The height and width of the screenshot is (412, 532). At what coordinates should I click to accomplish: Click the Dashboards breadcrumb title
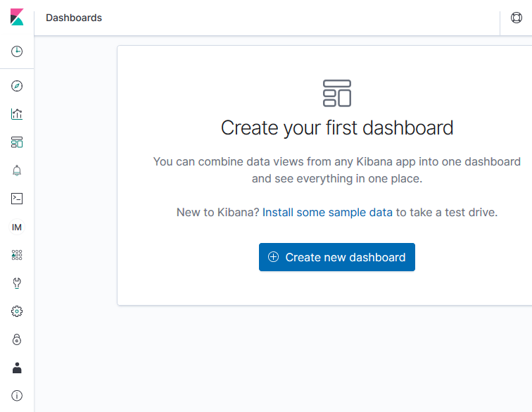click(x=74, y=18)
